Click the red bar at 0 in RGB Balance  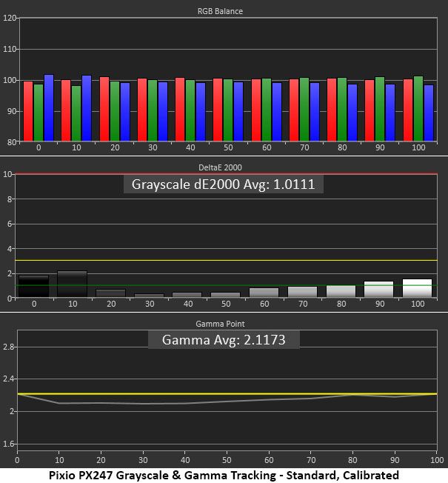tap(28, 111)
